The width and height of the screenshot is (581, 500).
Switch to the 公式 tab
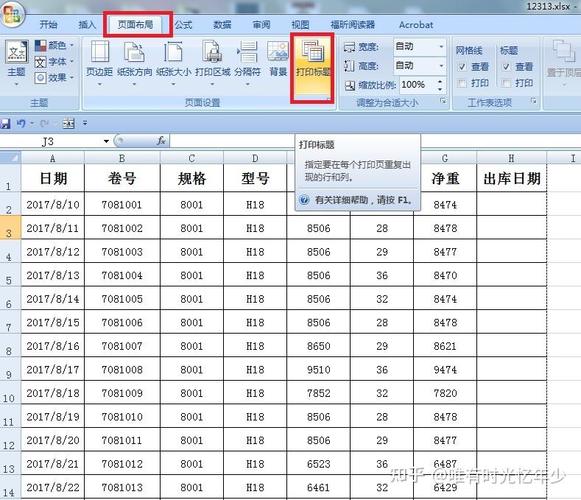183,25
